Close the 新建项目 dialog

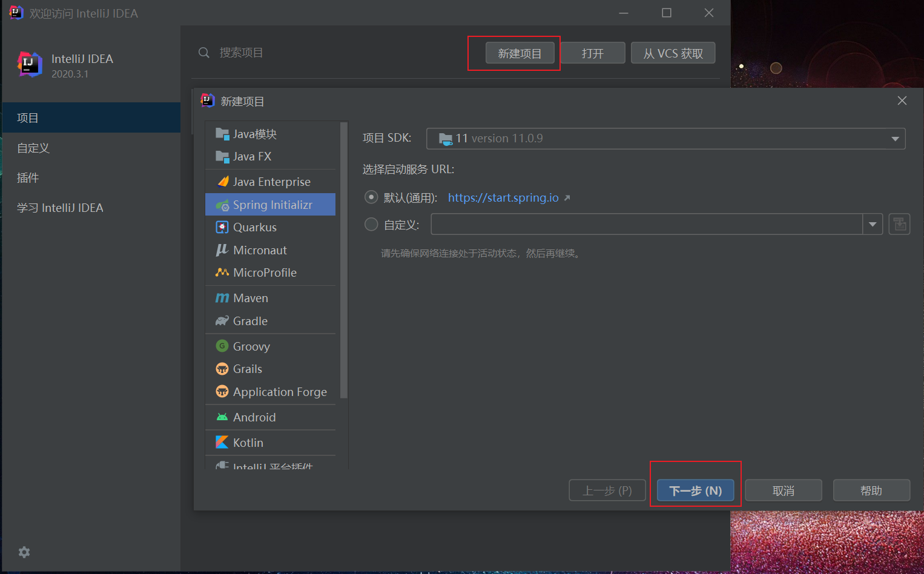coord(902,101)
